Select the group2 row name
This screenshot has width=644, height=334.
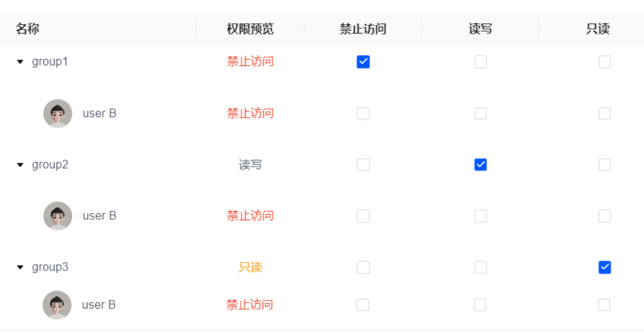tap(50, 165)
